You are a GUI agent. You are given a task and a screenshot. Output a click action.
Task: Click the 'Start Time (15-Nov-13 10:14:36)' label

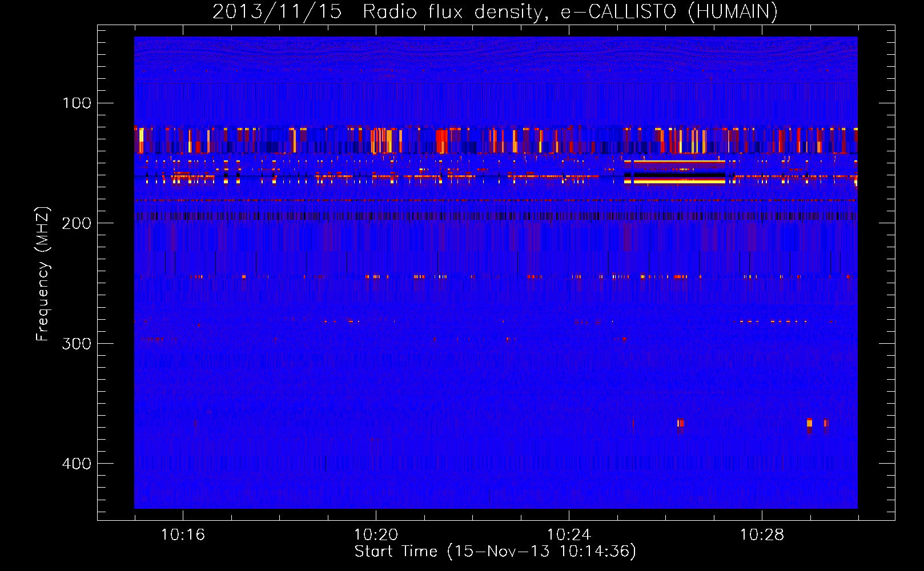click(495, 552)
